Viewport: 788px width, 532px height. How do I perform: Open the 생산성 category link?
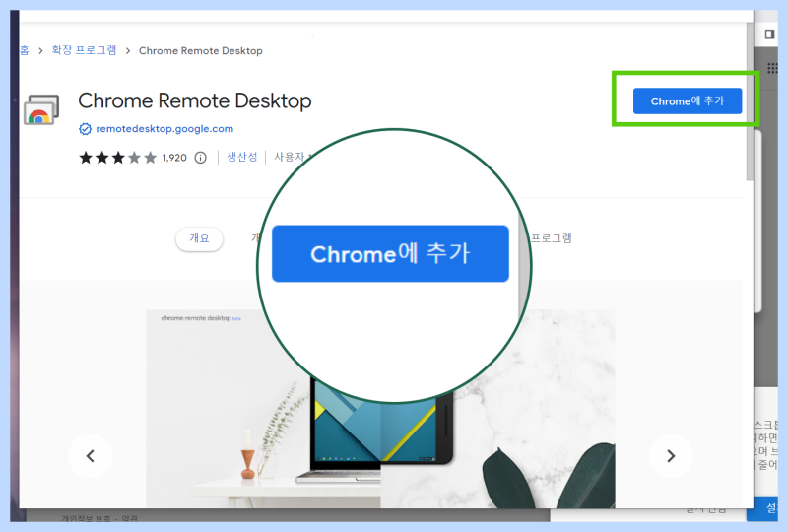click(x=241, y=157)
